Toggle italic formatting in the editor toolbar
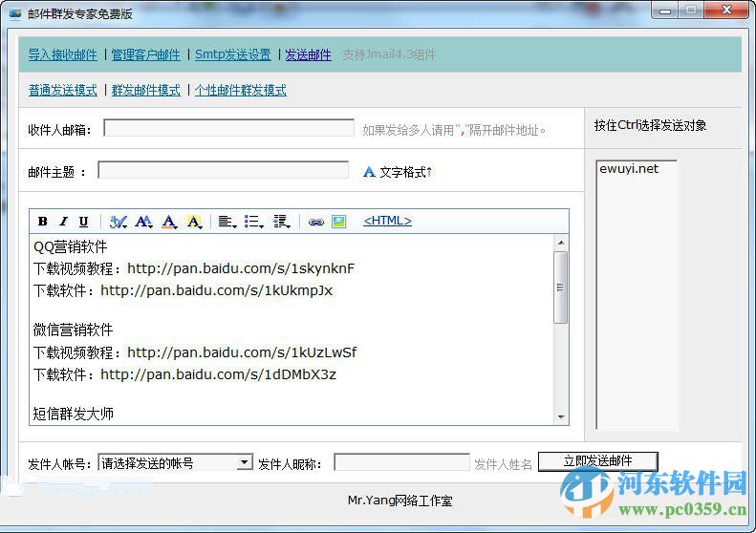Viewport: 756px width, 533px height. pyautogui.click(x=63, y=222)
